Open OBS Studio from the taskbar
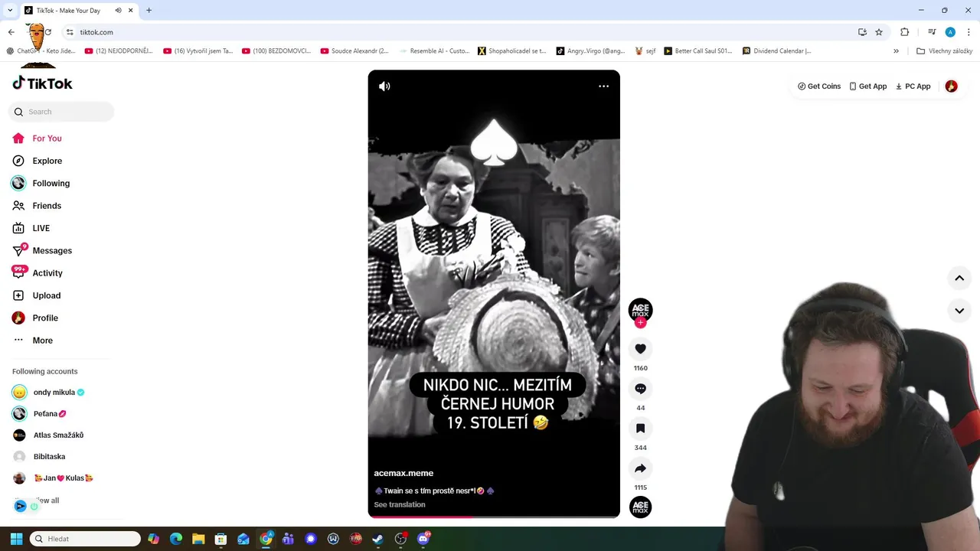 point(400,539)
